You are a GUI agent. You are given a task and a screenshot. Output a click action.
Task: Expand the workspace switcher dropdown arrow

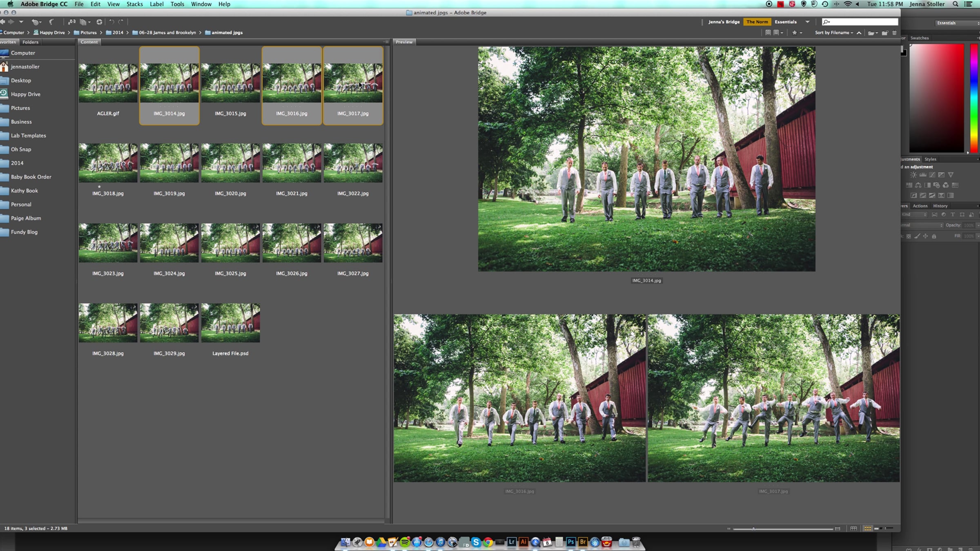(807, 22)
